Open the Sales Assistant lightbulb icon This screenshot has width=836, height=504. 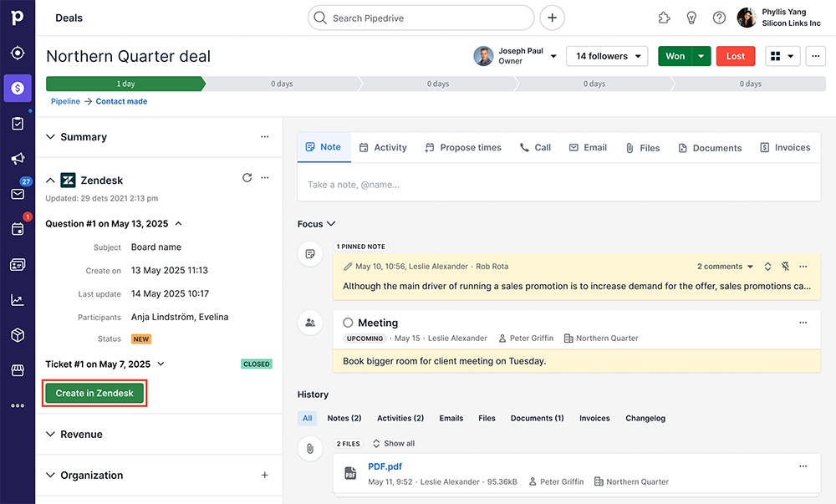point(691,18)
